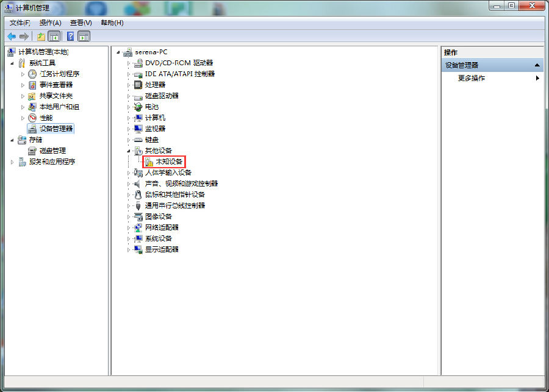The width and height of the screenshot is (549, 392).
Task: Click the 监视器 monitor icon
Action: click(138, 129)
